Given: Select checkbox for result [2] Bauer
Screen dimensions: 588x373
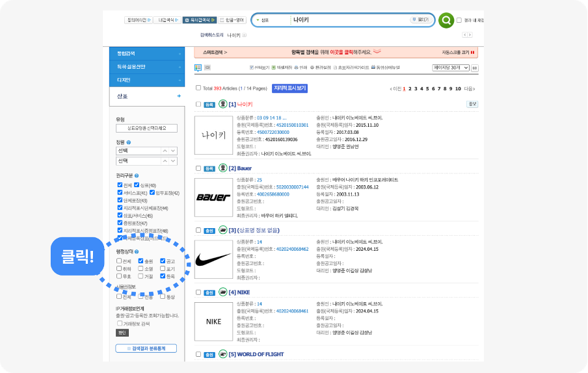Looking at the screenshot, I should point(198,168).
